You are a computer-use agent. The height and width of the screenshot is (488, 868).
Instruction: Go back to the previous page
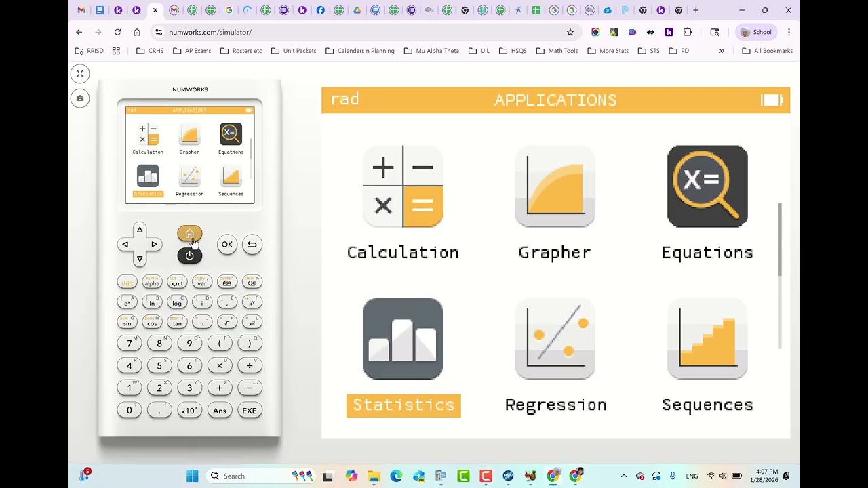pyautogui.click(x=79, y=32)
